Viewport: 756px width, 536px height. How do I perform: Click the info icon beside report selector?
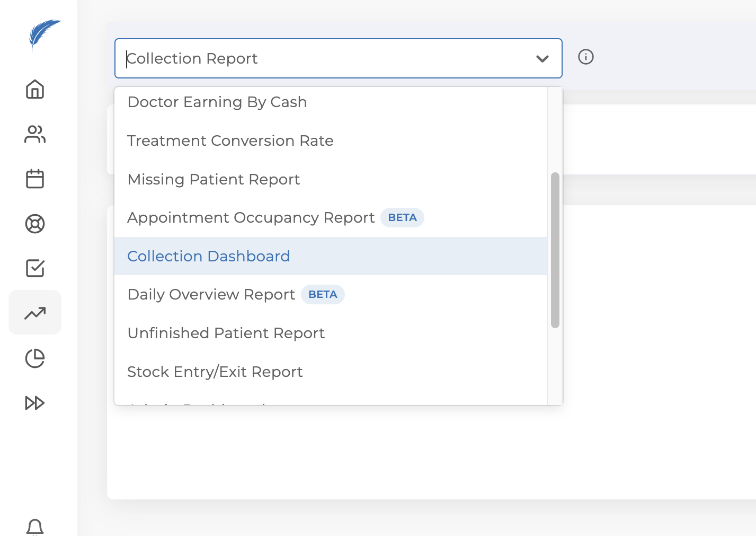[x=586, y=57]
